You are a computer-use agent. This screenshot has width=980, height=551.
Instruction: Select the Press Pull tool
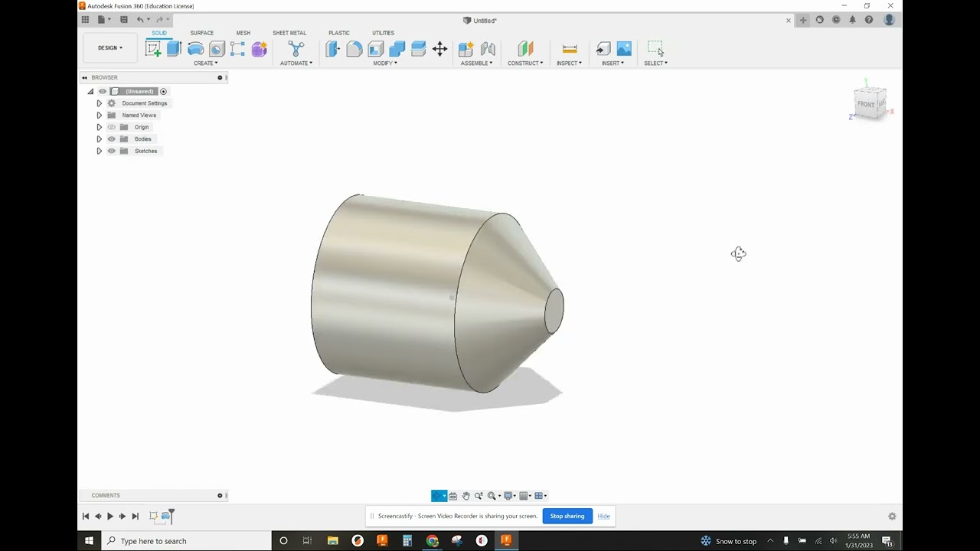332,49
